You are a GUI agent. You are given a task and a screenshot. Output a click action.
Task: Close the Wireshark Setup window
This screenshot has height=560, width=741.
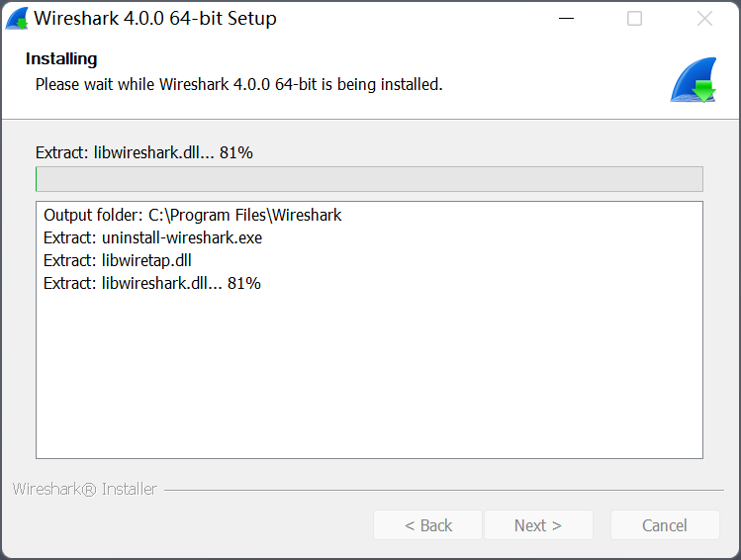point(704,19)
